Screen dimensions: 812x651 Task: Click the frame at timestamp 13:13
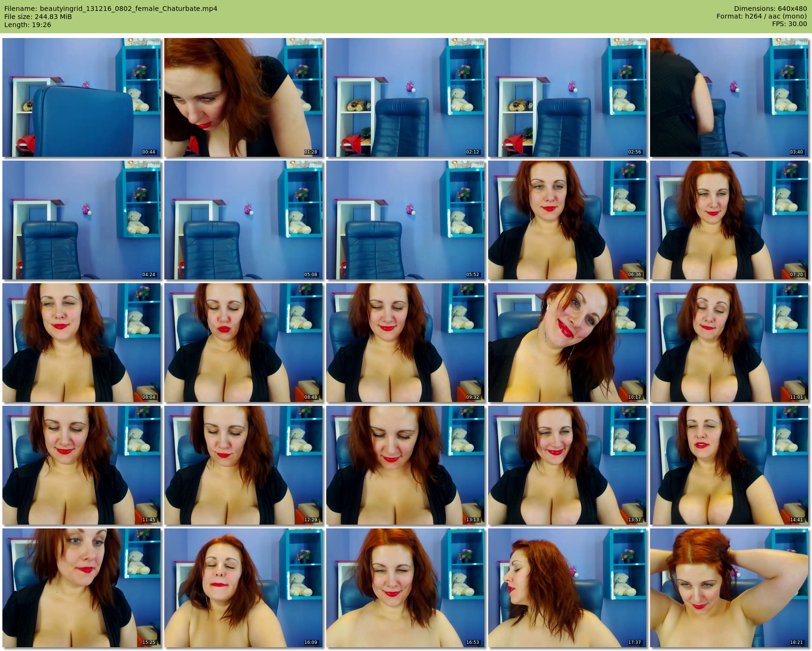[406, 465]
